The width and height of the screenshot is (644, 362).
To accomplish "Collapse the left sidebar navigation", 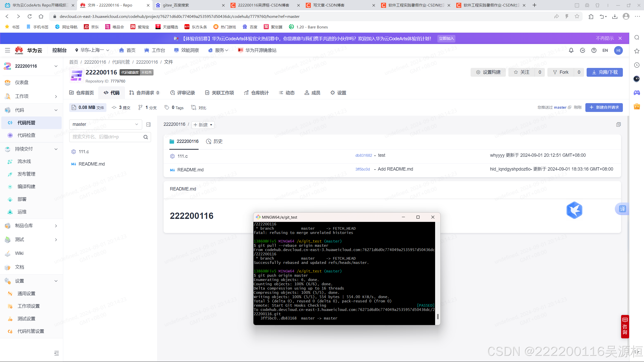I will click(57, 353).
